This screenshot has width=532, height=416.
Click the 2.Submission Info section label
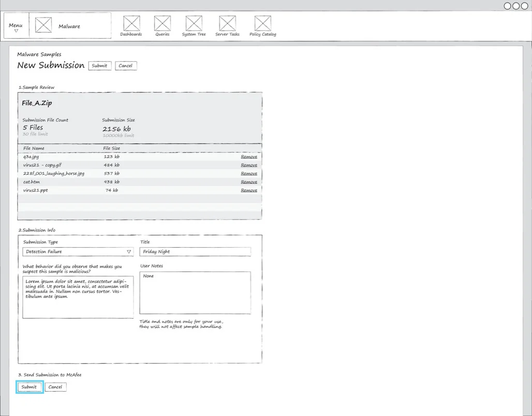[x=37, y=230]
